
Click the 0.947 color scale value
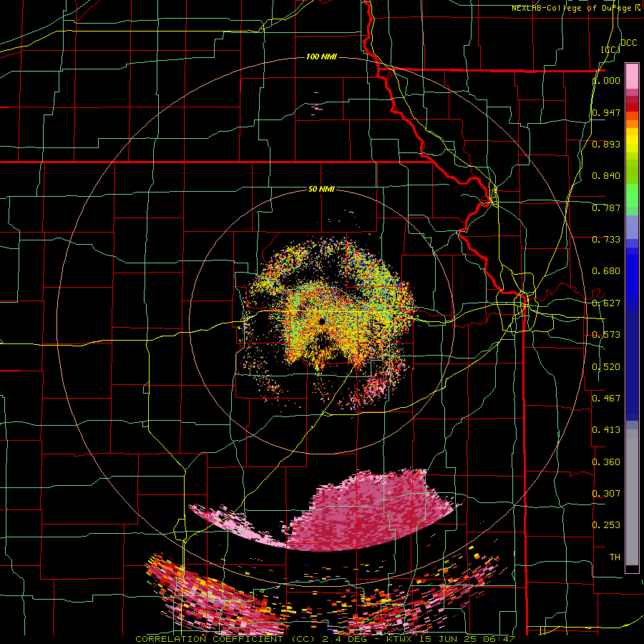coord(606,112)
